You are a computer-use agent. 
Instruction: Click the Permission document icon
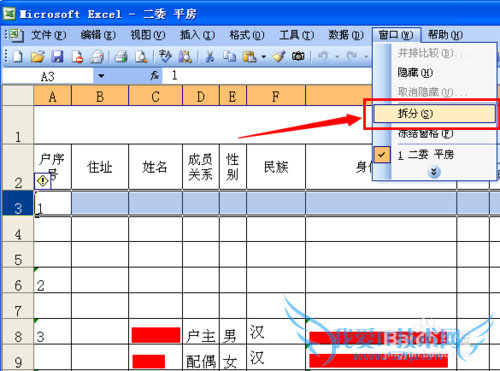click(x=77, y=57)
